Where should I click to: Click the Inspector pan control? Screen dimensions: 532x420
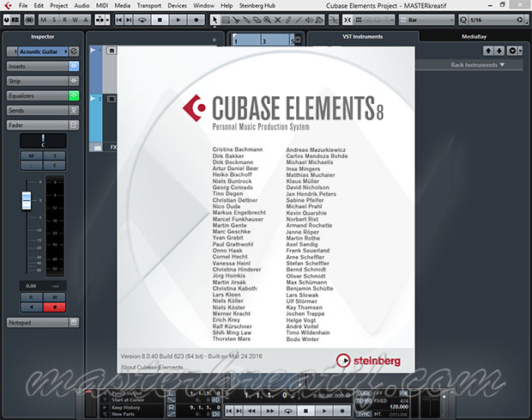click(43, 140)
